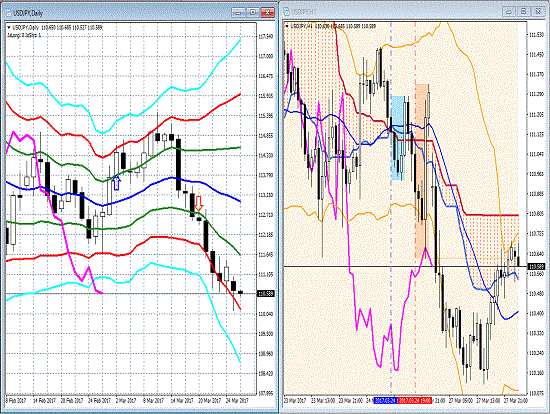The height and width of the screenshot is (414, 550).
Task: Select the red down arrow on Daily chart
Action: pyautogui.click(x=199, y=203)
